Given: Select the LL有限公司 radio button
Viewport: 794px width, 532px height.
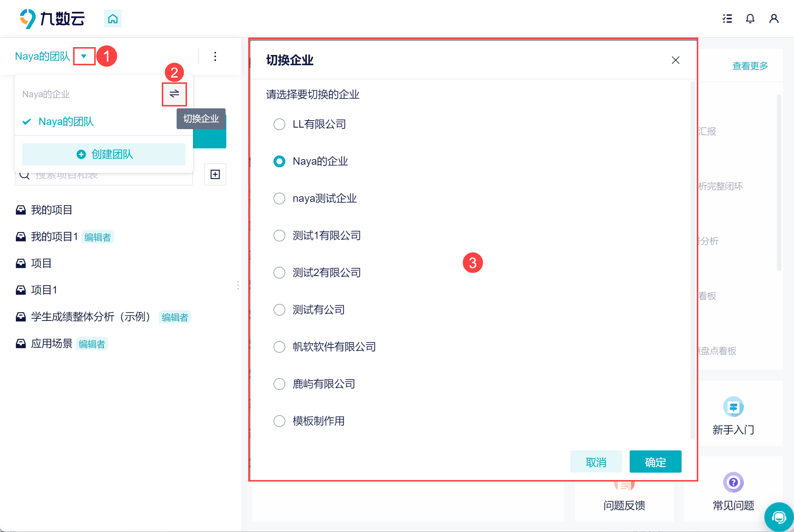Looking at the screenshot, I should tap(279, 124).
